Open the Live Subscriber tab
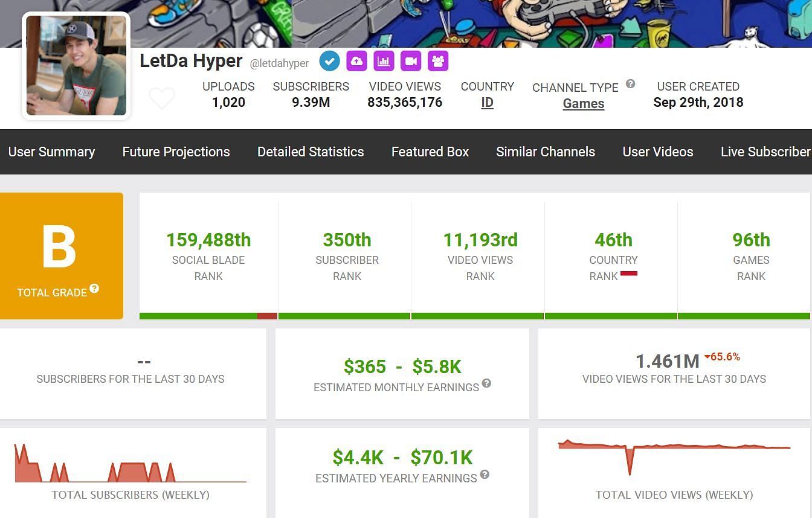Image resolution: width=812 pixels, height=518 pixels. click(766, 152)
